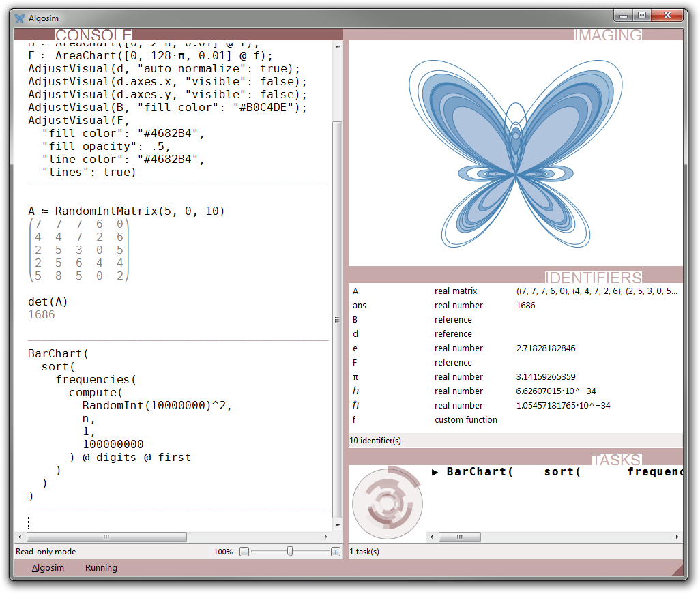Click the play arrow beside BarChart task

click(436, 472)
